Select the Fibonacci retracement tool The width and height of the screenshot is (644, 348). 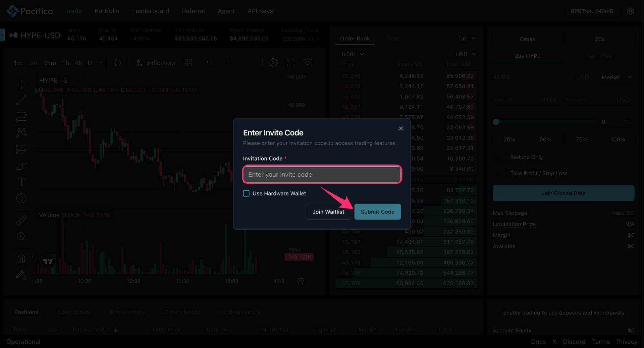tap(21, 116)
